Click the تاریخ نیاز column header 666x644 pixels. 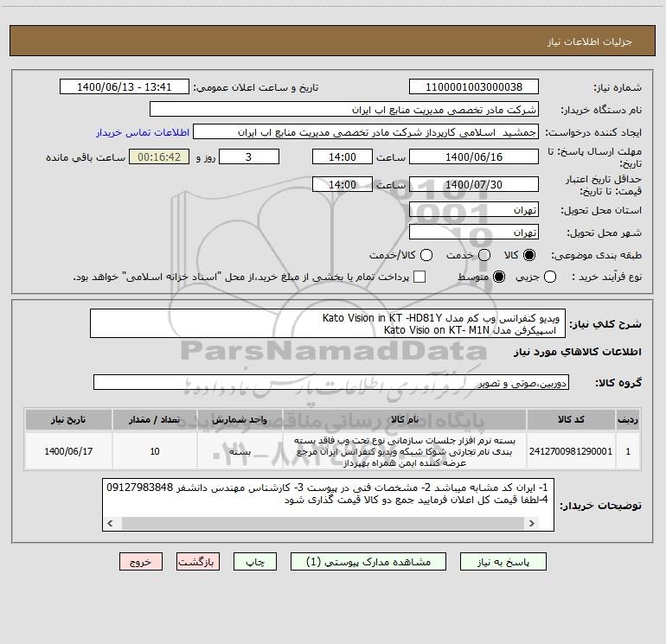pyautogui.click(x=68, y=420)
